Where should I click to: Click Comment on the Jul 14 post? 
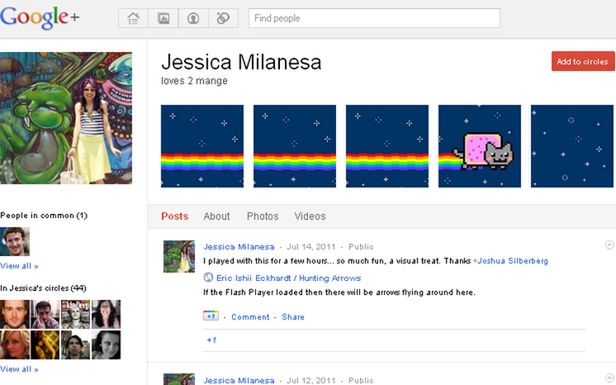click(x=250, y=317)
